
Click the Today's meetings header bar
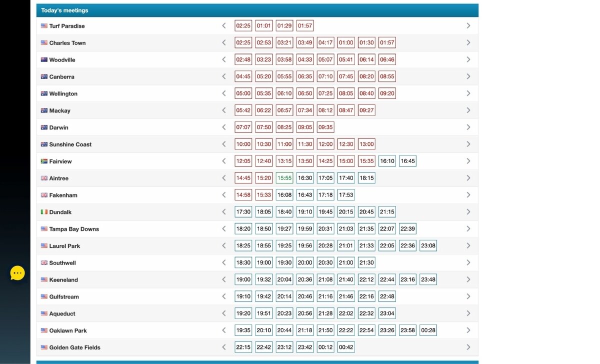point(257,10)
